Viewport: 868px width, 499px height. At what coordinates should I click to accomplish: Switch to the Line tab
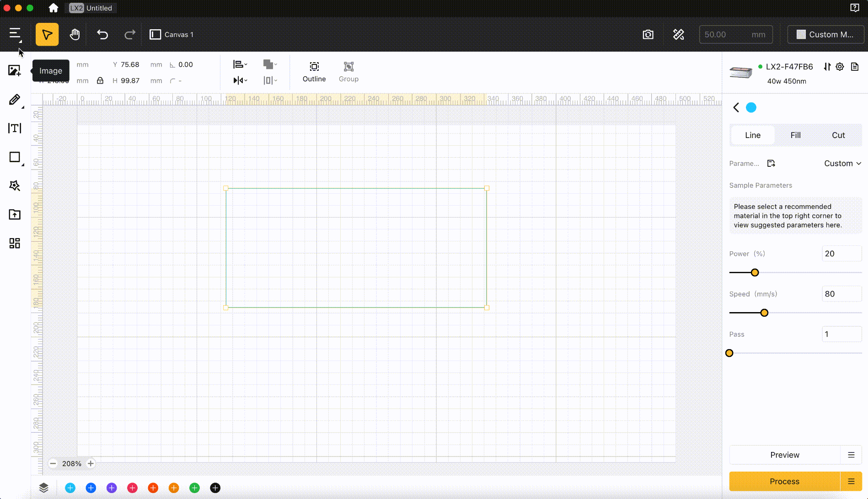coord(753,135)
